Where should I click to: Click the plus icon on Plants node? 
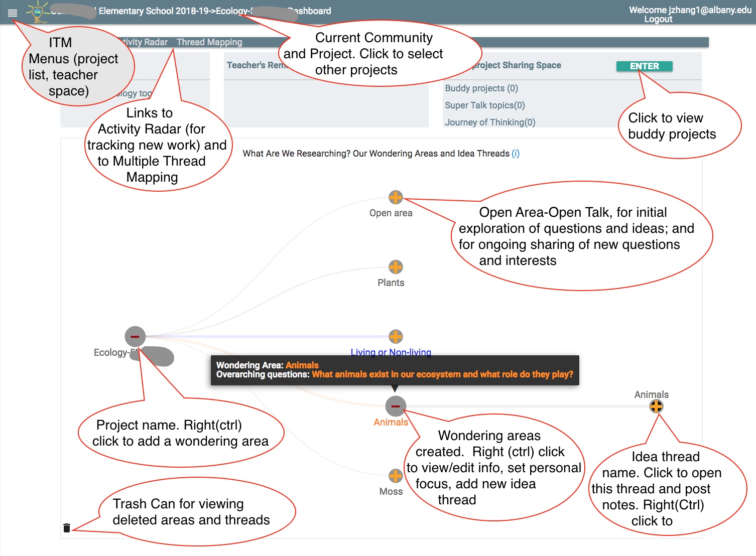[396, 267]
